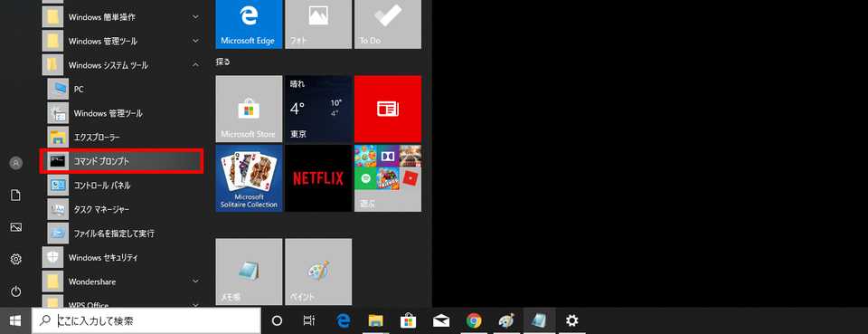The height and width of the screenshot is (334, 868).
Task: Open Windows セキュリティ
Action: (122, 258)
